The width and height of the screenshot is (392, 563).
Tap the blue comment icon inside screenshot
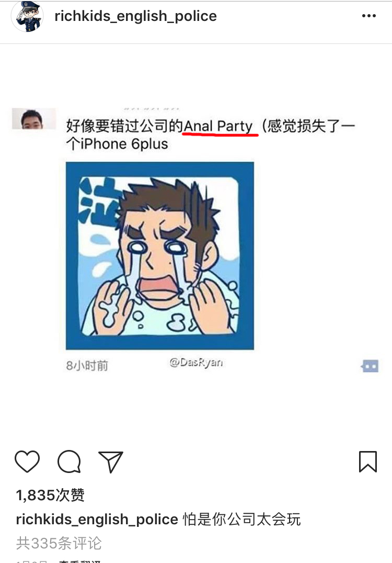(x=370, y=366)
